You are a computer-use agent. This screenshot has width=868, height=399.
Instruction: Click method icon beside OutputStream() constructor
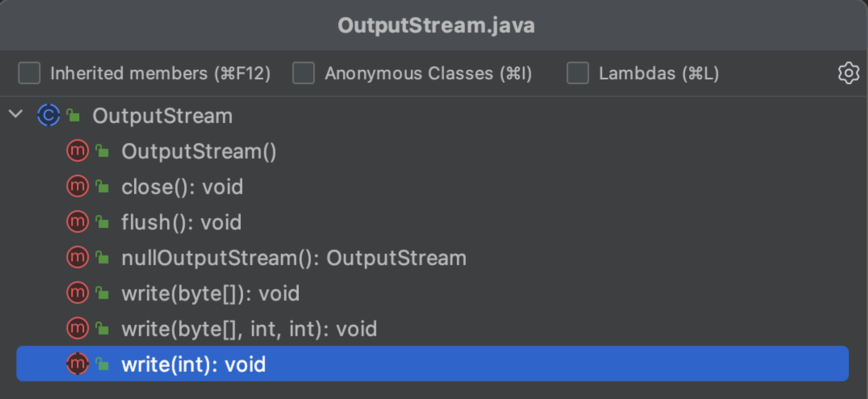click(77, 151)
